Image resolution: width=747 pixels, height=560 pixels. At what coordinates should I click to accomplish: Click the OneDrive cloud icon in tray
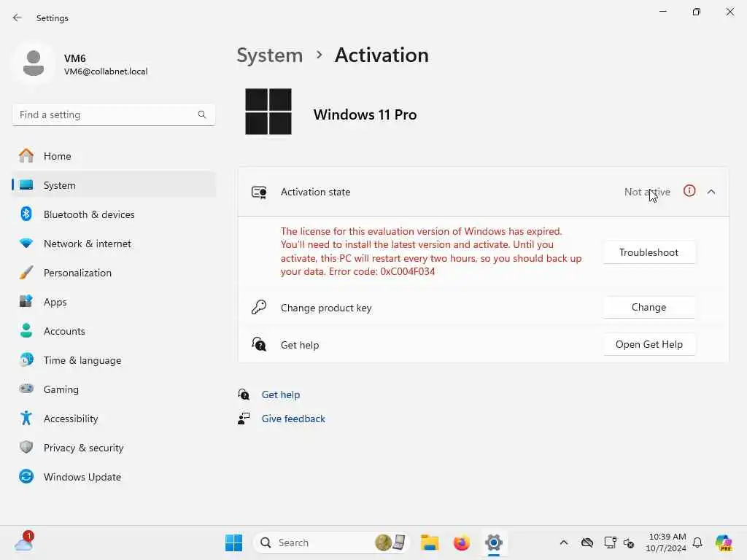coord(587,542)
